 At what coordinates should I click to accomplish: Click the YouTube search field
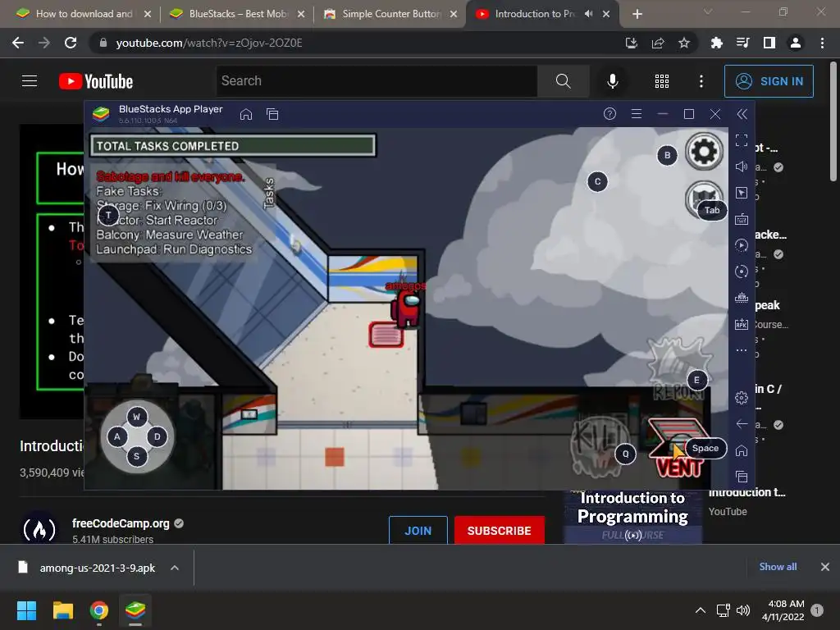pos(377,81)
